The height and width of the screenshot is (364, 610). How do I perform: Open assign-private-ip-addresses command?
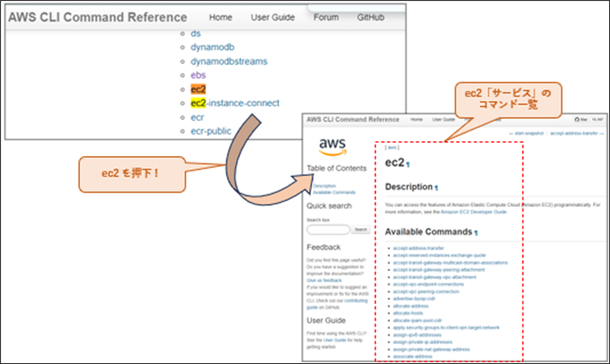(422, 342)
